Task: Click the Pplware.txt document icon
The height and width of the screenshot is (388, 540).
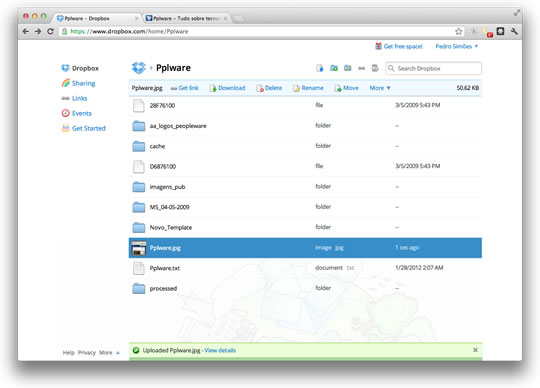Action: click(x=138, y=268)
